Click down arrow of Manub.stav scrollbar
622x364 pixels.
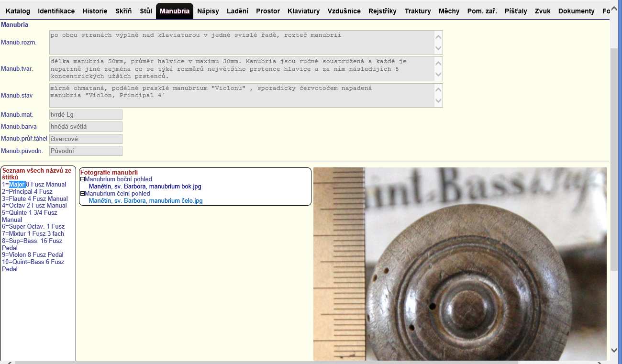438,101
